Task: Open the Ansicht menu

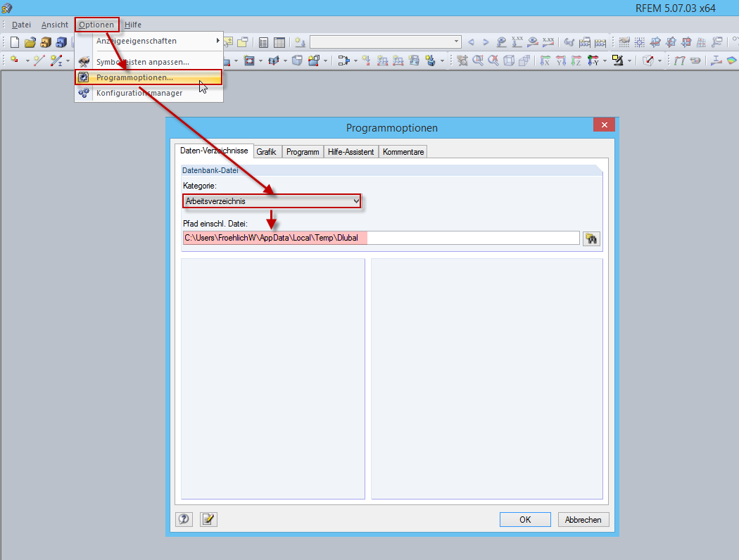Action: tap(55, 25)
